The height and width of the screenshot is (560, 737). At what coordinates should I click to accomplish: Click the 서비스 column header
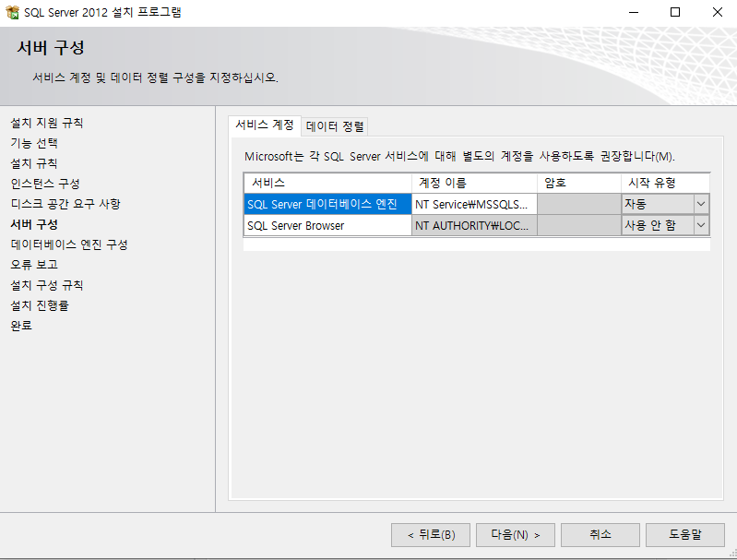pyautogui.click(x=327, y=183)
